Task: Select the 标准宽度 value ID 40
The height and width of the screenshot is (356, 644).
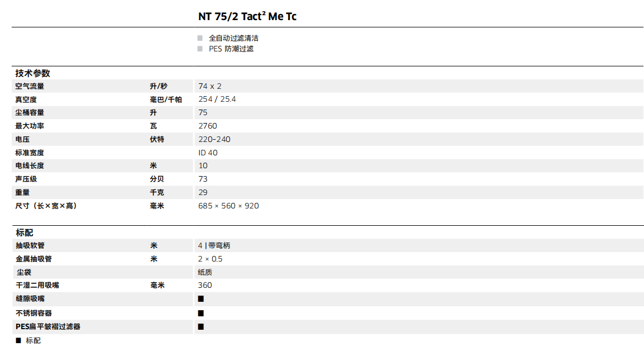Action: click(208, 153)
